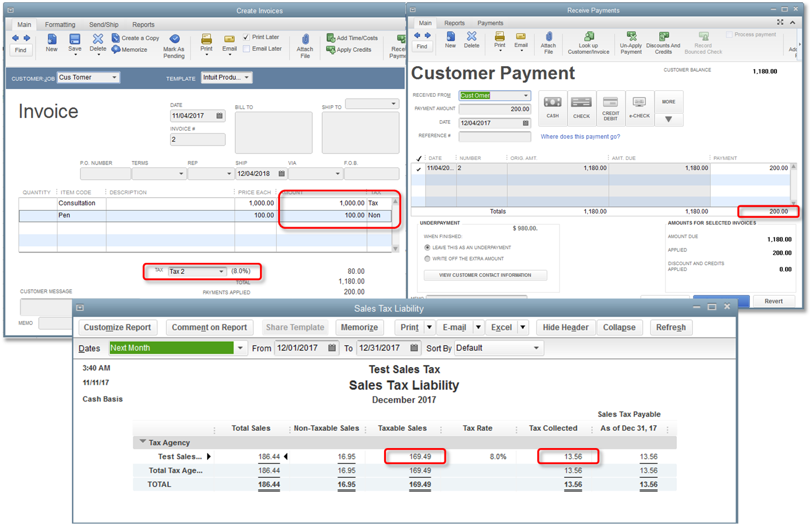
Task: Select CASH payment method
Action: click(553, 108)
